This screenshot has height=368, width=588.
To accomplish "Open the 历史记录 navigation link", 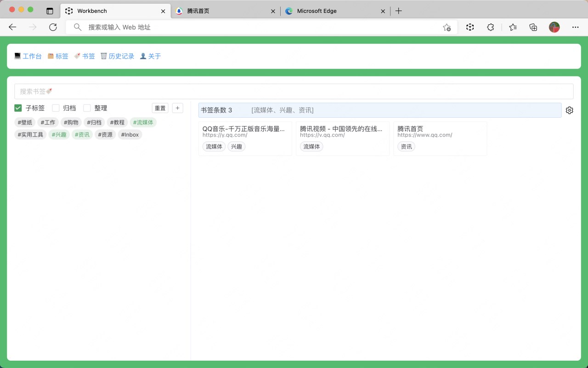I will point(118,56).
